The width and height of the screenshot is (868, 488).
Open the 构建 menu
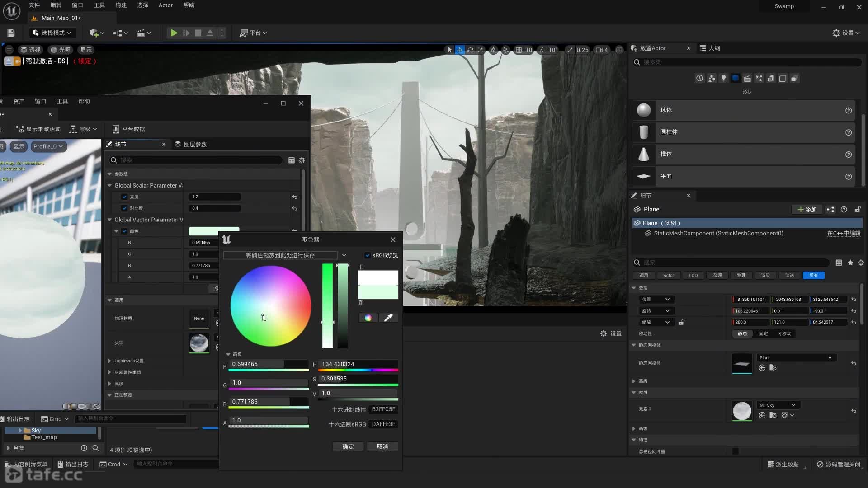pos(121,5)
